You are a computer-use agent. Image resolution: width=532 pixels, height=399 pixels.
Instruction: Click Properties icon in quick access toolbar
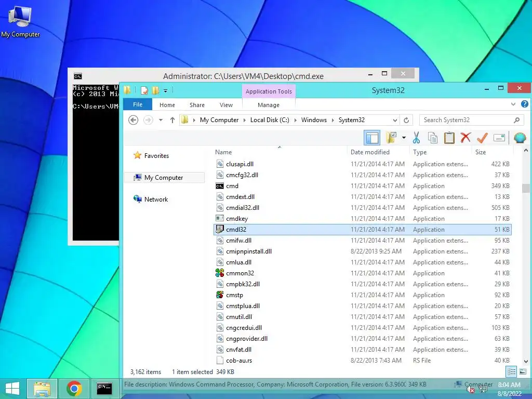144,90
